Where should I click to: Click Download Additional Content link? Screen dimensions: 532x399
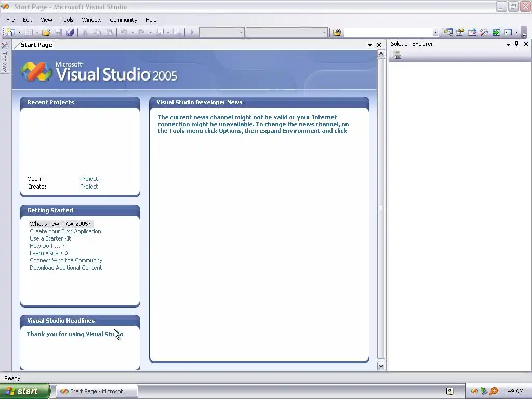click(66, 268)
